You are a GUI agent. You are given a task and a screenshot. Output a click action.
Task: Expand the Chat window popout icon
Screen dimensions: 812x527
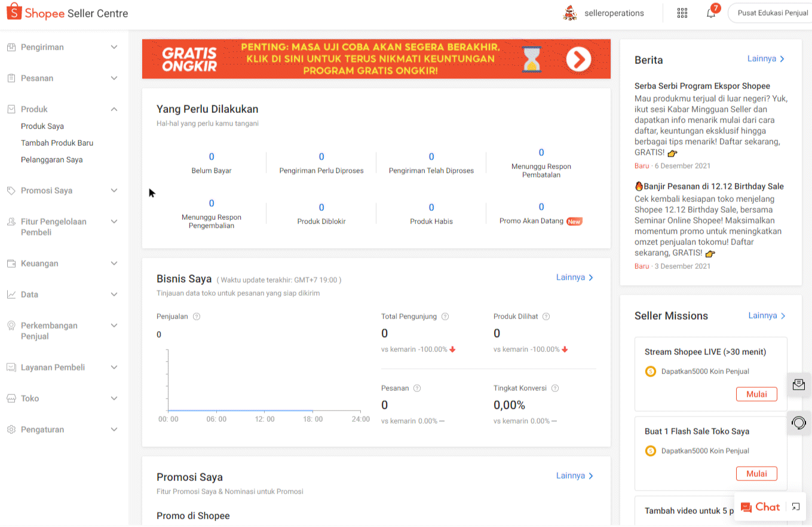pos(795,507)
